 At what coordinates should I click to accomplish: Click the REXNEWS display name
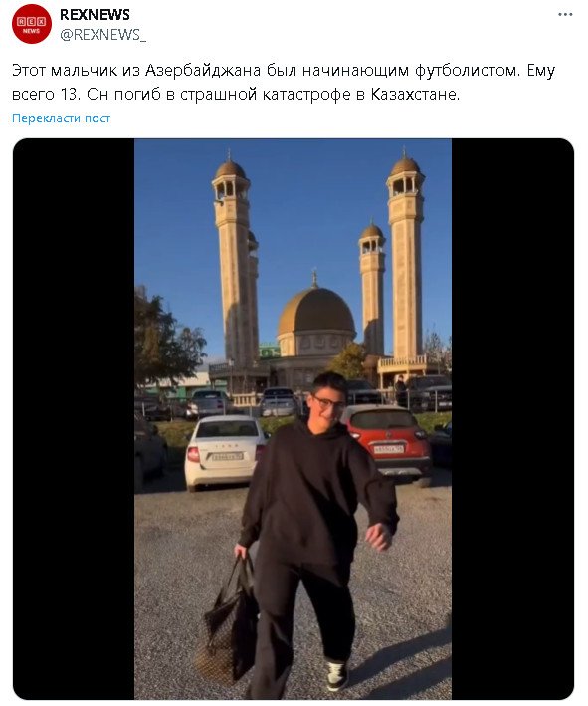coord(95,14)
